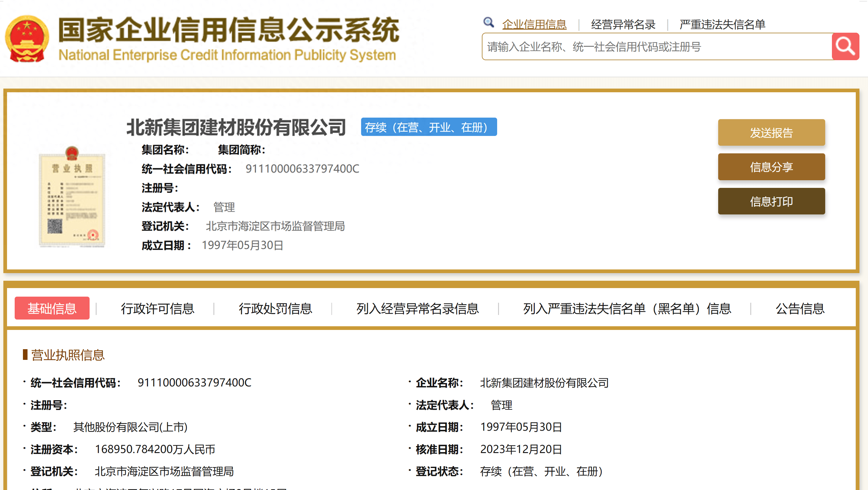Screen dimensions: 868x490
Task: Click the header credit code 91110000633797400C
Action: [302, 168]
